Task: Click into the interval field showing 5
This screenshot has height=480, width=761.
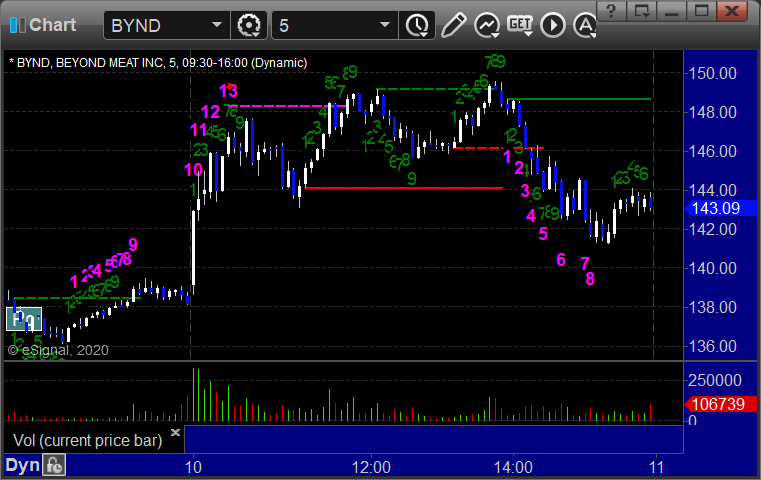Action: 335,25
